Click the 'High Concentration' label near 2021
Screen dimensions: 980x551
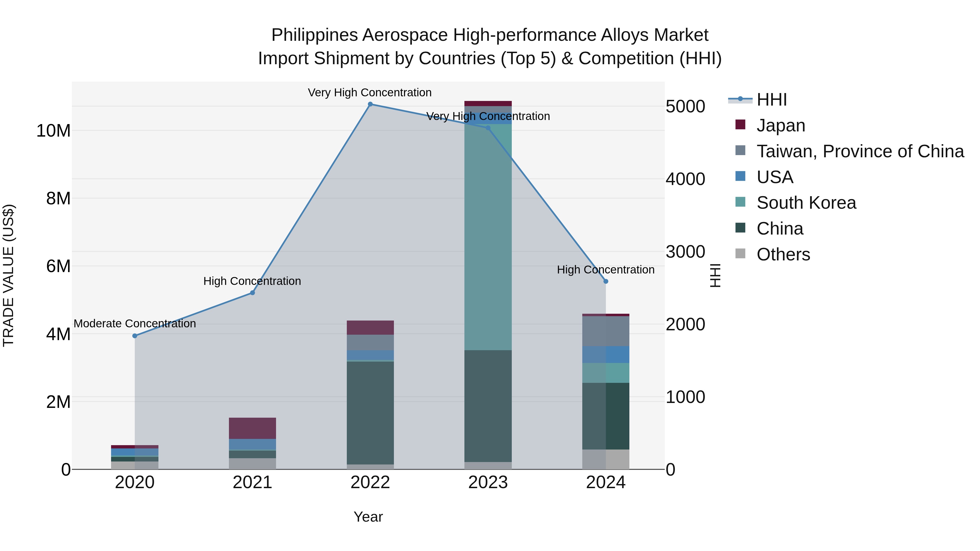click(252, 281)
